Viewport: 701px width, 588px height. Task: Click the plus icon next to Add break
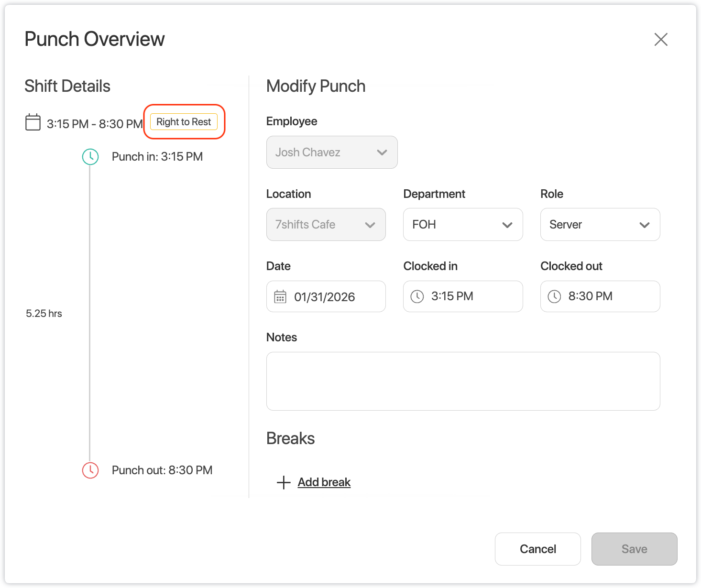tap(284, 482)
